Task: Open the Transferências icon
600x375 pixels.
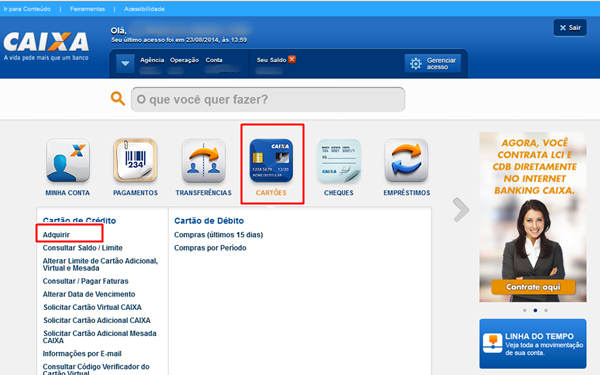Action: coord(203,161)
